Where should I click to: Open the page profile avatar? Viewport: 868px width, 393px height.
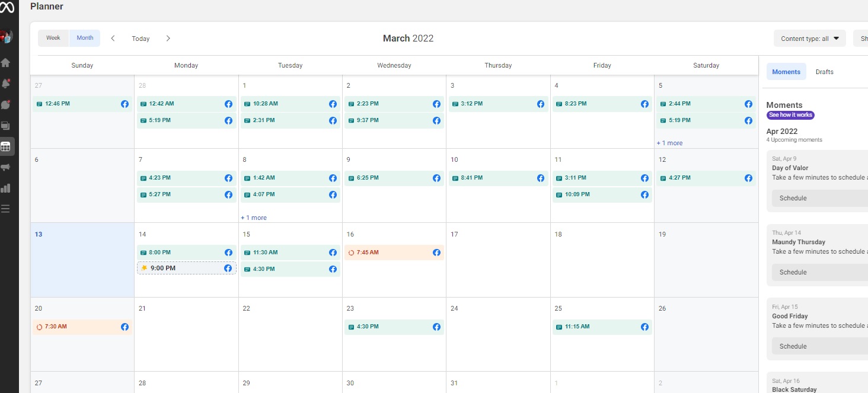[x=7, y=37]
